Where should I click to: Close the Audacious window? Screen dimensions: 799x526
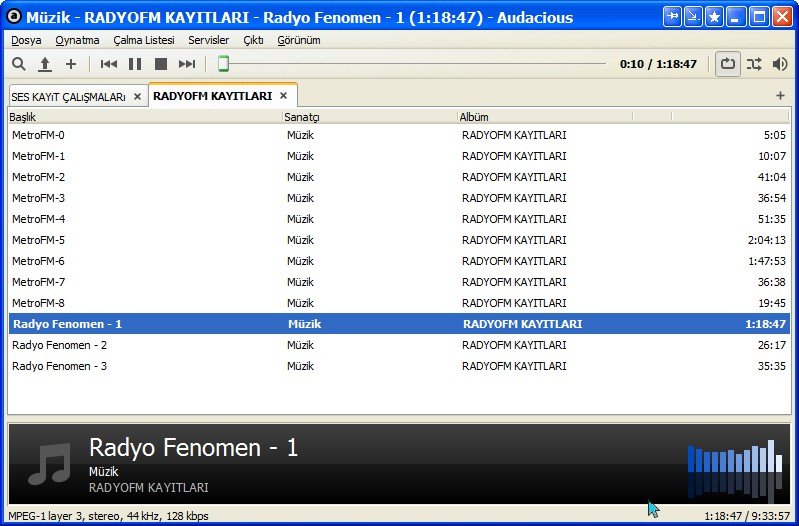tap(782, 17)
